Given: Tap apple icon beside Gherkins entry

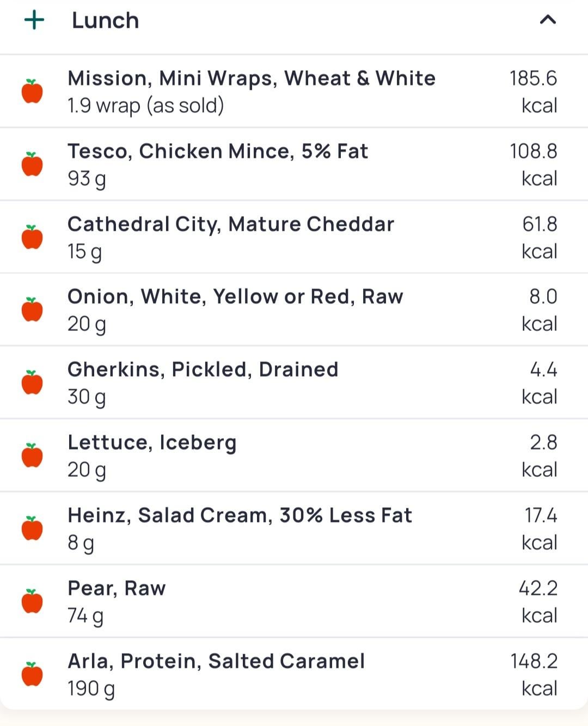Looking at the screenshot, I should point(32,383).
